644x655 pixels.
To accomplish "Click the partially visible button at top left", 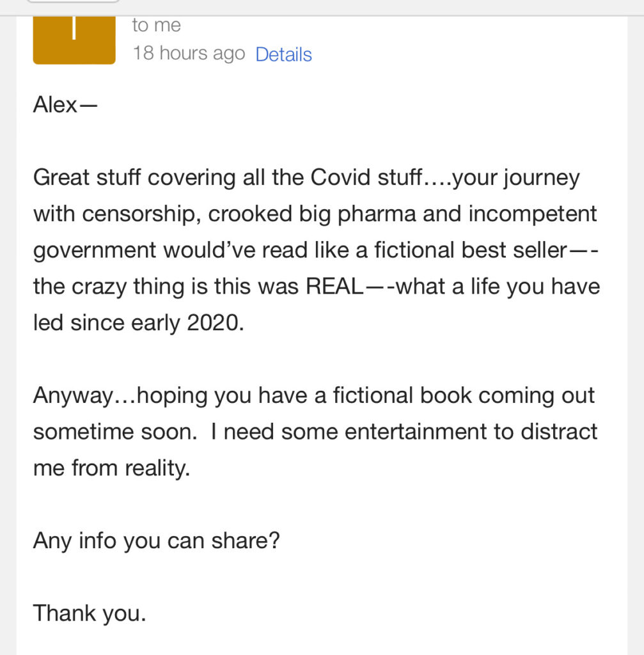I will pos(74,1).
